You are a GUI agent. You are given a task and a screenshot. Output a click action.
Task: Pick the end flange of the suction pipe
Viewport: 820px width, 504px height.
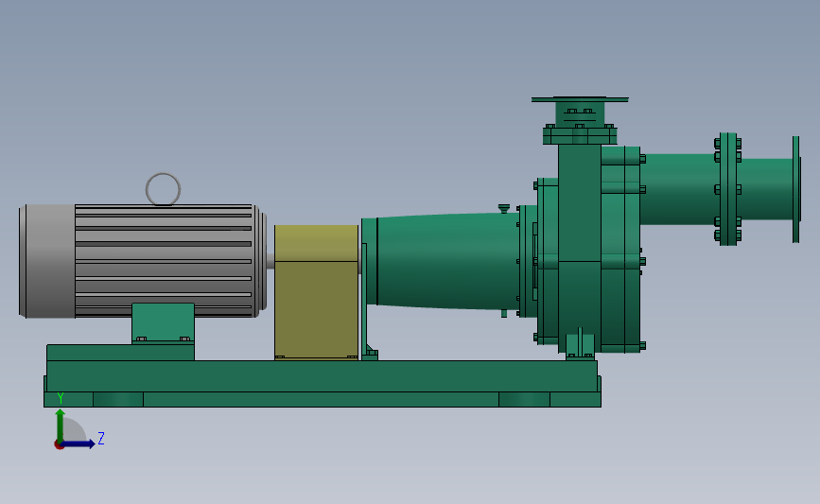(x=796, y=189)
